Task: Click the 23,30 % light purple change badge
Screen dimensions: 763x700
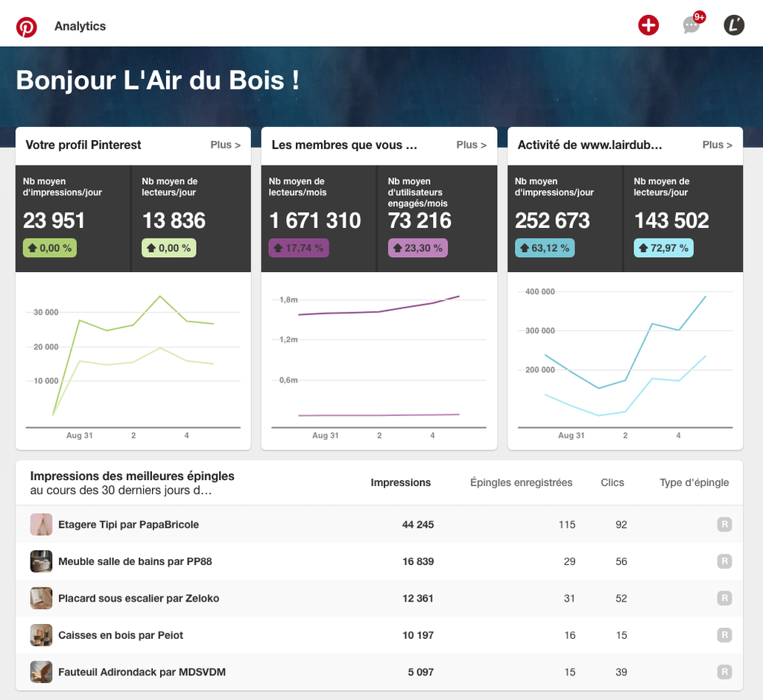Action: [417, 247]
